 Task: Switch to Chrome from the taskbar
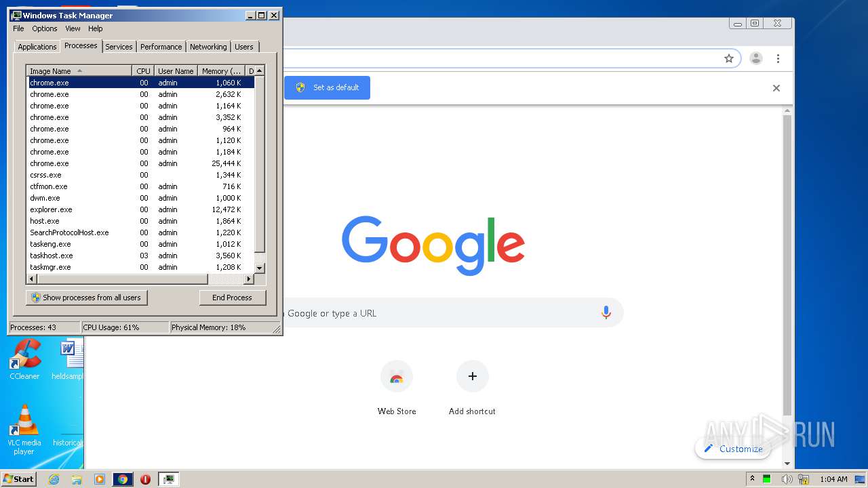click(x=123, y=479)
